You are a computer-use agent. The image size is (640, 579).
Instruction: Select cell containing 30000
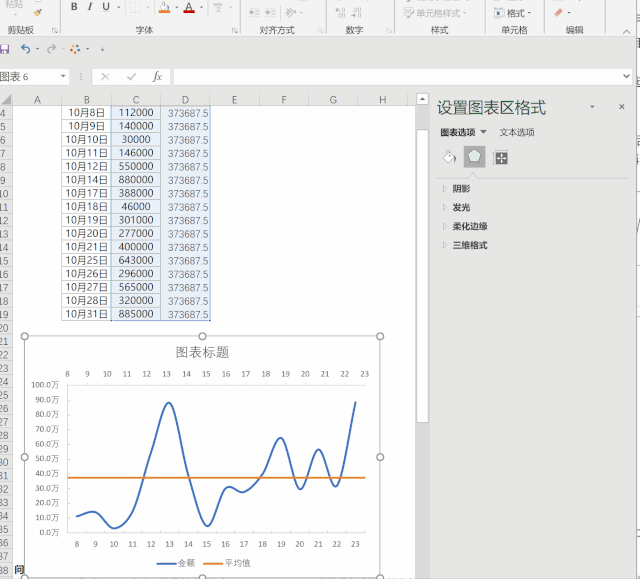(136, 140)
